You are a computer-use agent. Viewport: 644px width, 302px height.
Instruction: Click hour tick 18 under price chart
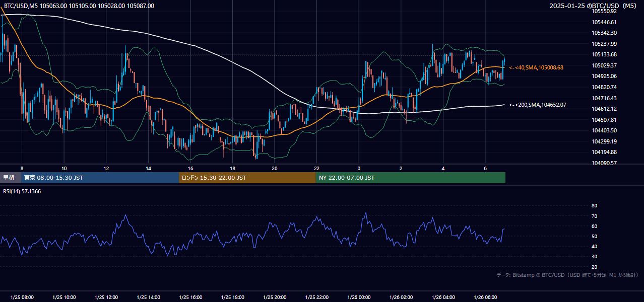[232, 168]
